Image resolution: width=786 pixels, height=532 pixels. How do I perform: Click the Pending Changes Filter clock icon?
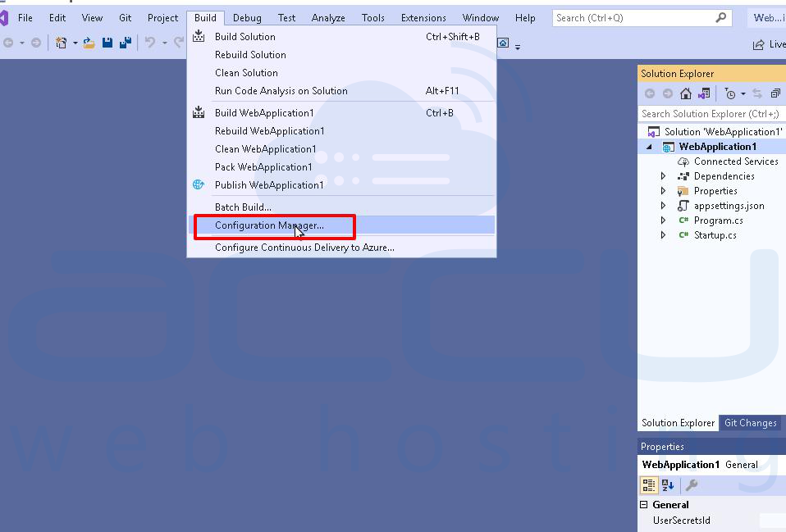[730, 93]
